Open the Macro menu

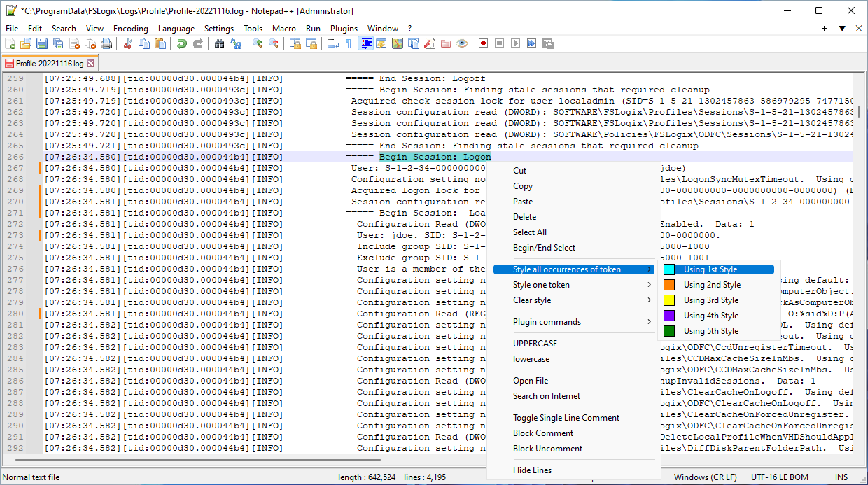point(284,29)
